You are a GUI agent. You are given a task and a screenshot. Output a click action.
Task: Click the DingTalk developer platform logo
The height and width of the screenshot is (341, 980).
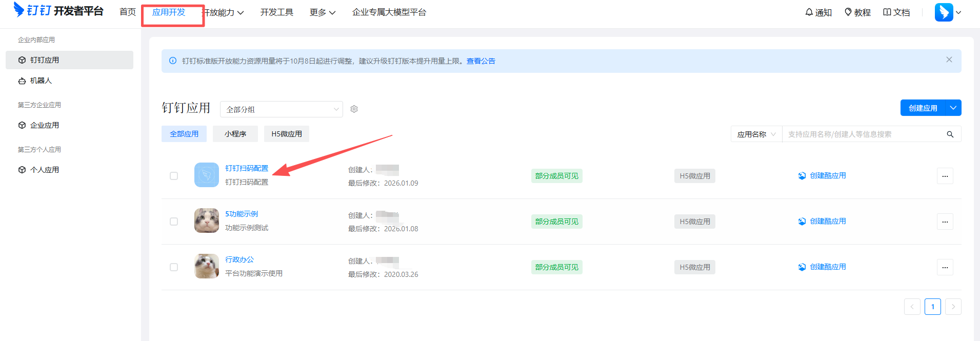point(58,10)
